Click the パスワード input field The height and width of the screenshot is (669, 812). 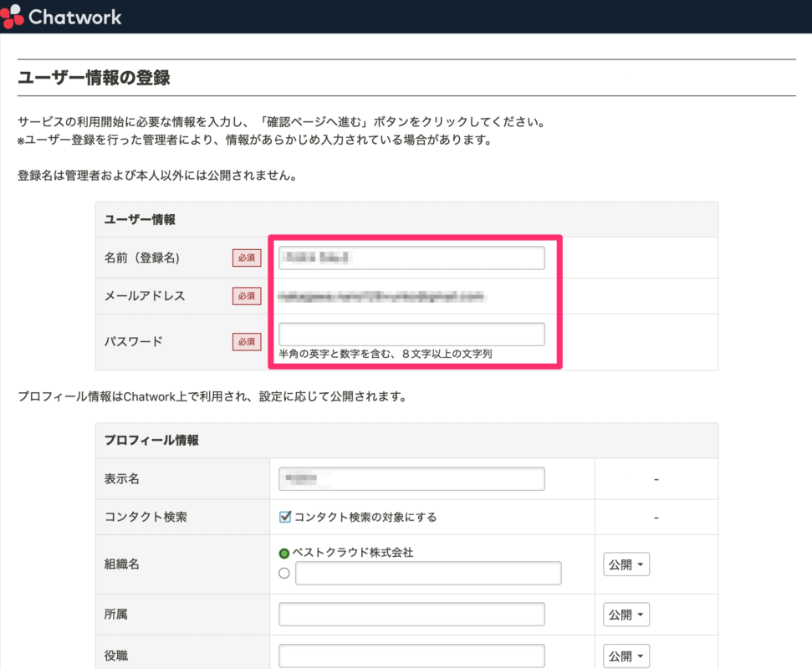point(411,334)
